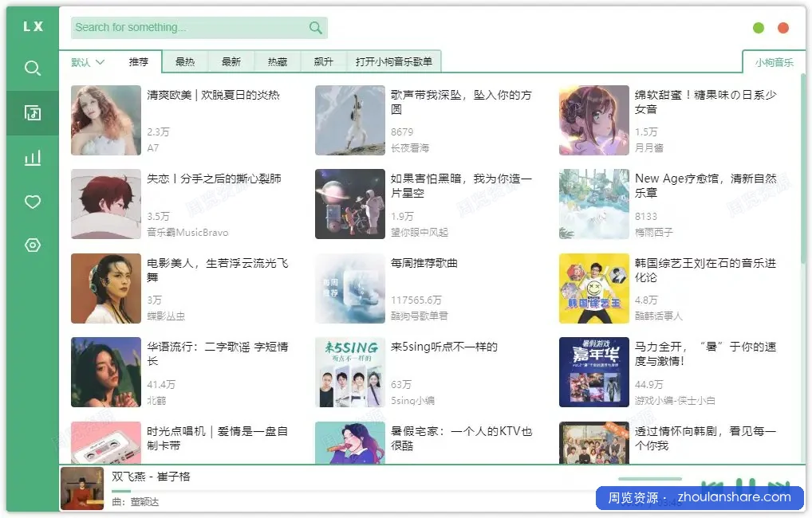Viewport: 812px width, 518px height.
Task: Click title 失恋丨分手之后的撕心裂肺
Action: (214, 179)
